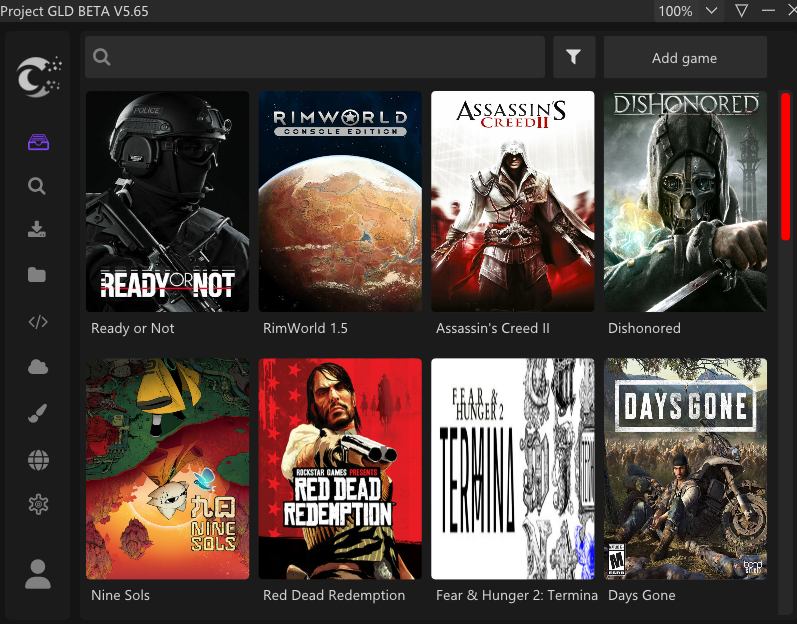
Task: Click the 'Dishonored' title text
Action: (644, 328)
